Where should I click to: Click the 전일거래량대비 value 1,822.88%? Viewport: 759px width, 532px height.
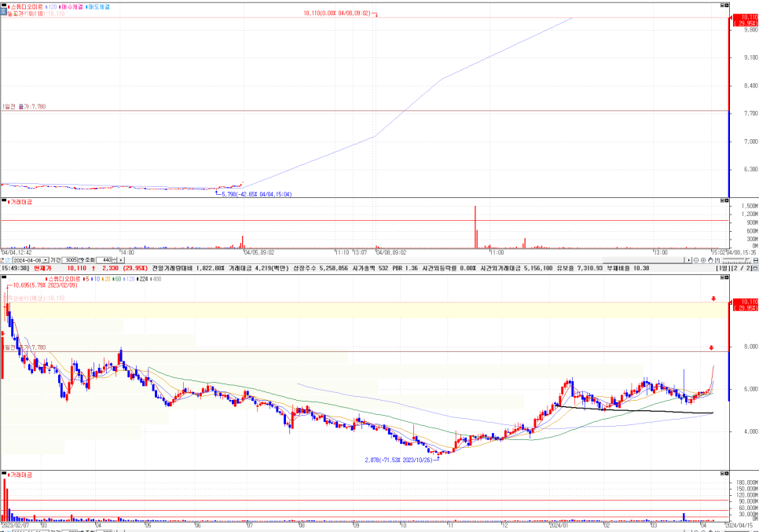point(210,268)
